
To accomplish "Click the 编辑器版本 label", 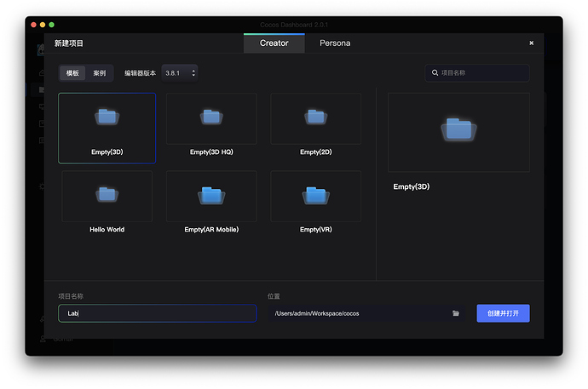I will pos(141,73).
